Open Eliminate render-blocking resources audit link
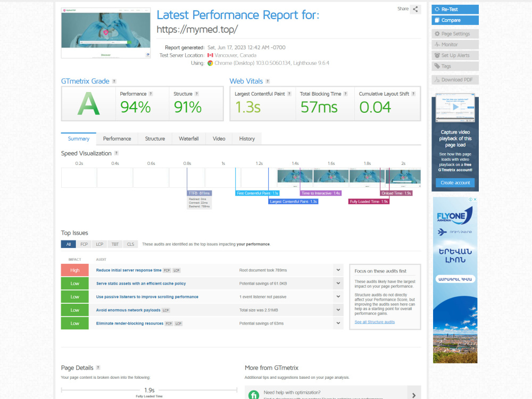Screen dimensions: 532x399 (x=130, y=323)
